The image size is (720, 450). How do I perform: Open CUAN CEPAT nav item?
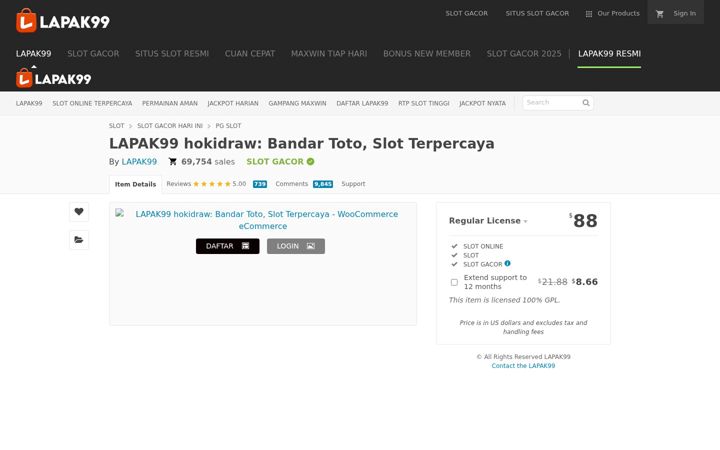[250, 54]
